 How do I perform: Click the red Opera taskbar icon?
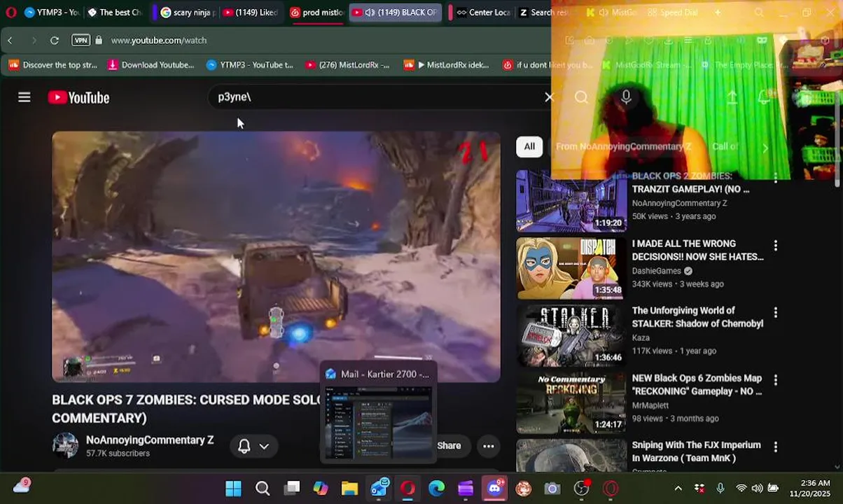pos(407,488)
